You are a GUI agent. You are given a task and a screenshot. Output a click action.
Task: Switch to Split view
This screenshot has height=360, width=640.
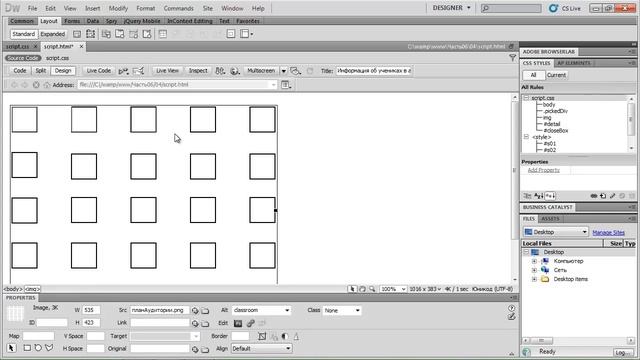(40, 71)
